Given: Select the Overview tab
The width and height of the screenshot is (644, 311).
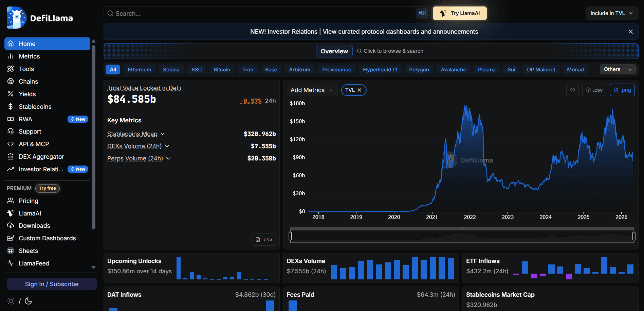Looking at the screenshot, I should tap(334, 51).
